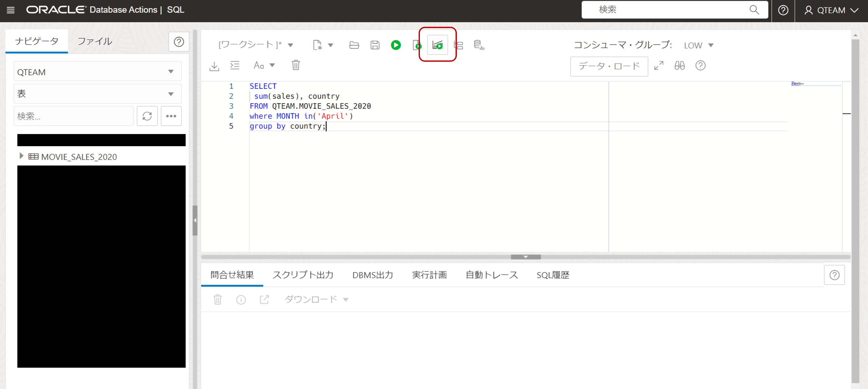Image resolution: width=868 pixels, height=389 pixels.
Task: Click inside the 検索 search field
Action: 674,10
